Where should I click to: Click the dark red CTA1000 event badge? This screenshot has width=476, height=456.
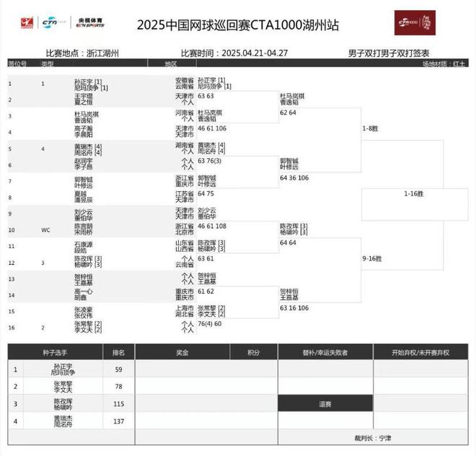coord(415,23)
